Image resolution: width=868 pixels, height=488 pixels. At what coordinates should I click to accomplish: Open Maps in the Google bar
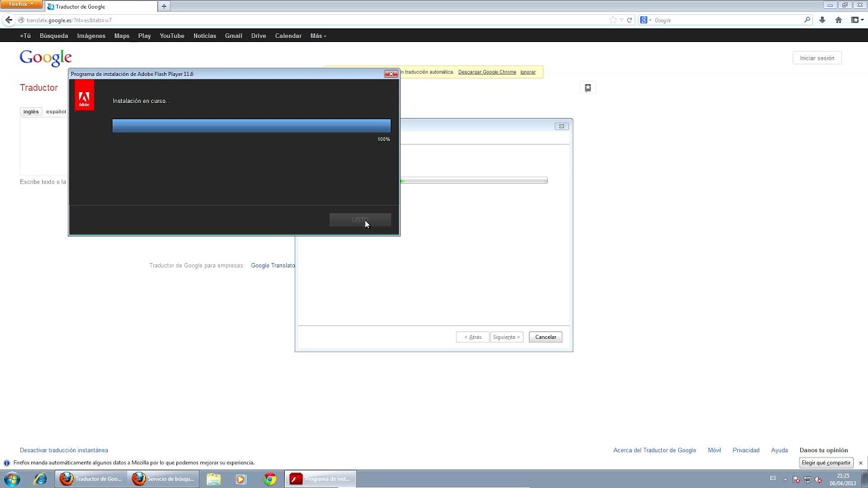pyautogui.click(x=122, y=36)
